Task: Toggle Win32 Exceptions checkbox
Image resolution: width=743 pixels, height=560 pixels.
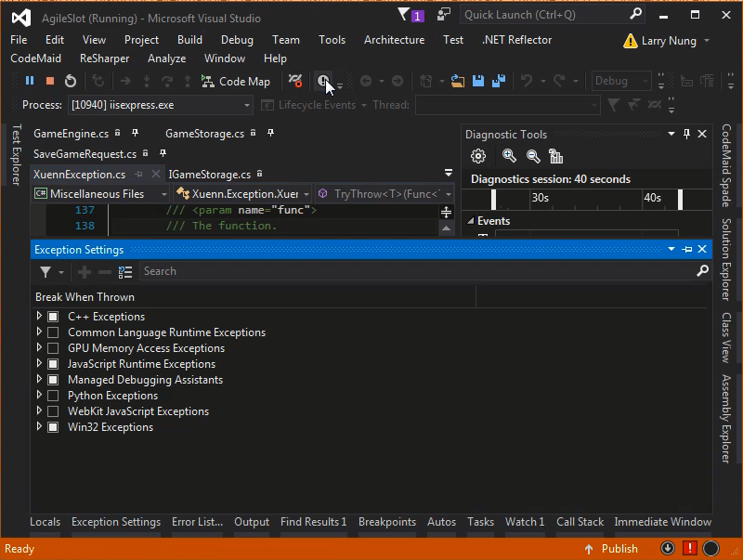Action: [53, 427]
